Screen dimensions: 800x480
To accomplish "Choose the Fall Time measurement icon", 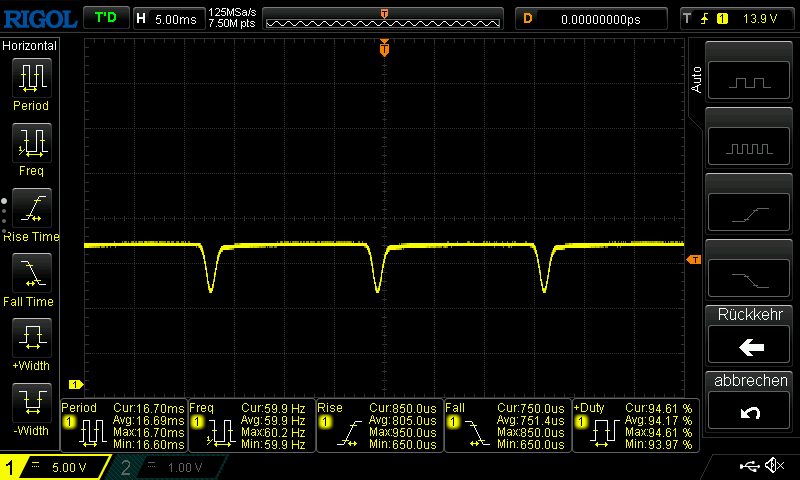I will tap(30, 272).
